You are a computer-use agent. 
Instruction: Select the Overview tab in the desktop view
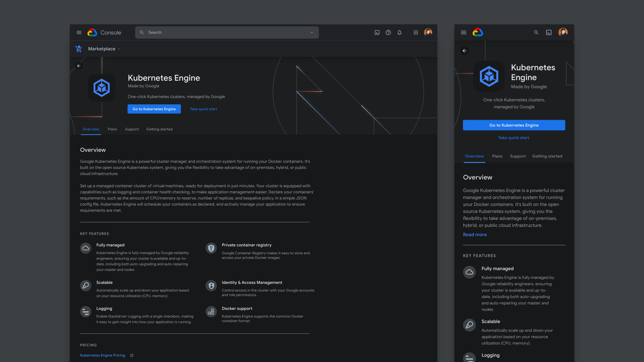91,129
